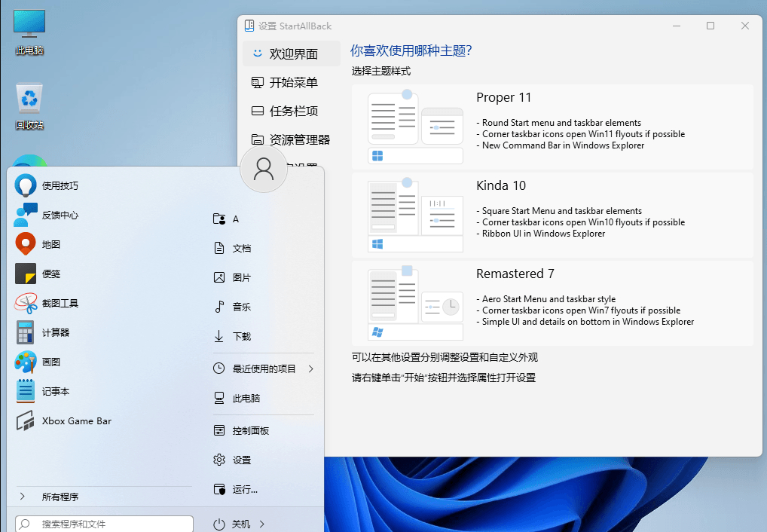Viewport: 767px width, 532px height.
Task: Open the 运行... run dialog icon
Action: pos(219,489)
